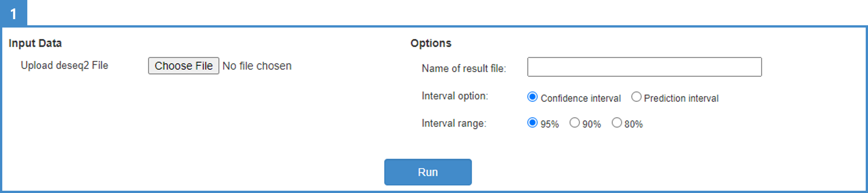Click the '80%' label text
Image resolution: width=868 pixels, height=193 pixels.
click(633, 124)
